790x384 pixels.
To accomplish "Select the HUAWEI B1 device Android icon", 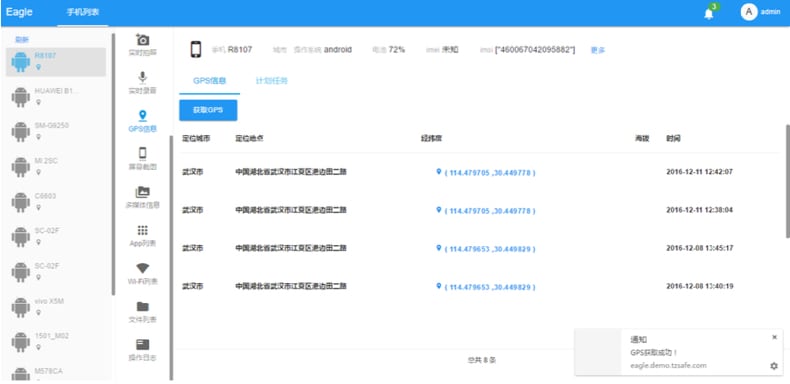I will [21, 97].
